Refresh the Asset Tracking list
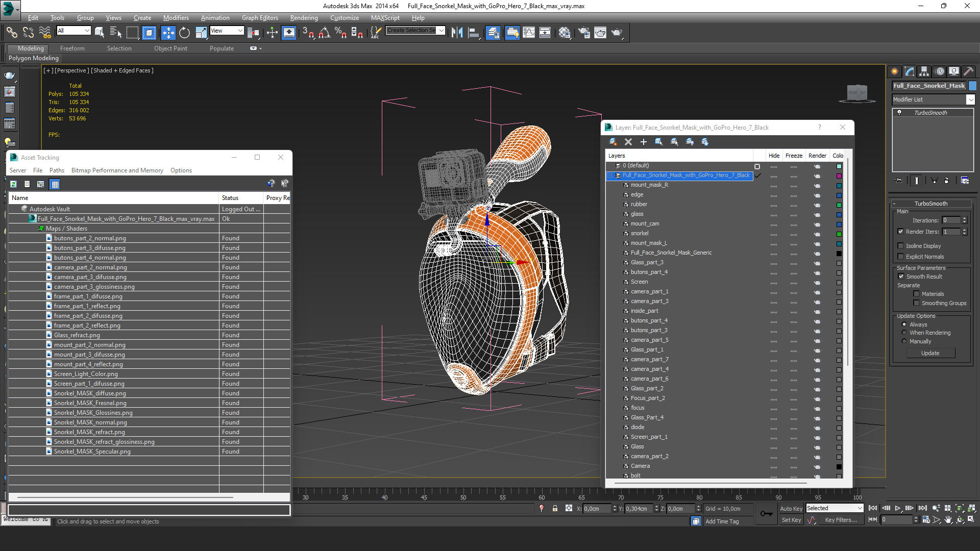This screenshot has width=980, height=551. point(14,184)
